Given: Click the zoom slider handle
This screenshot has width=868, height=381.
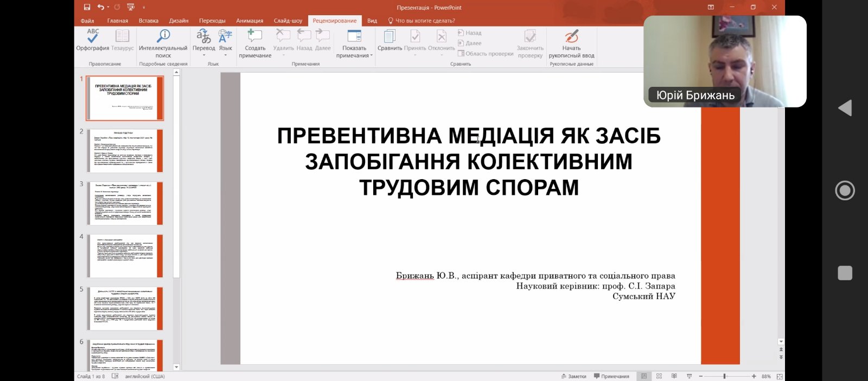Looking at the screenshot, I should [x=725, y=376].
